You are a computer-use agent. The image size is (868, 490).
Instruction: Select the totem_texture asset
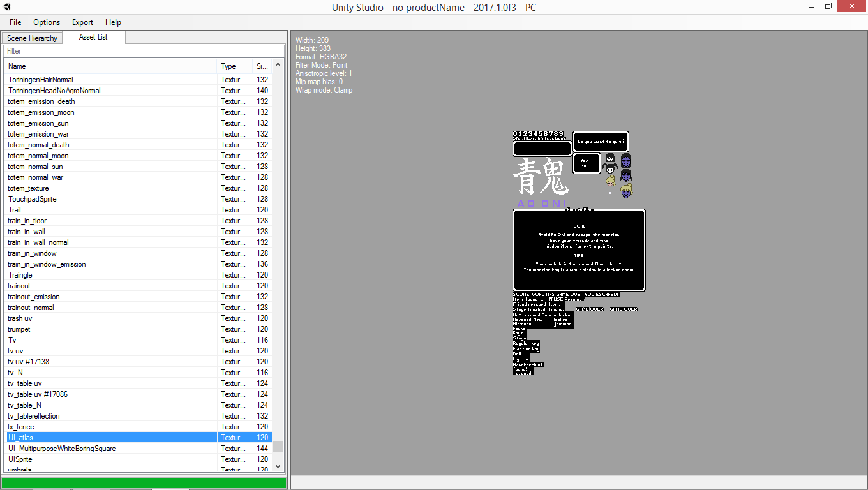tap(138, 188)
